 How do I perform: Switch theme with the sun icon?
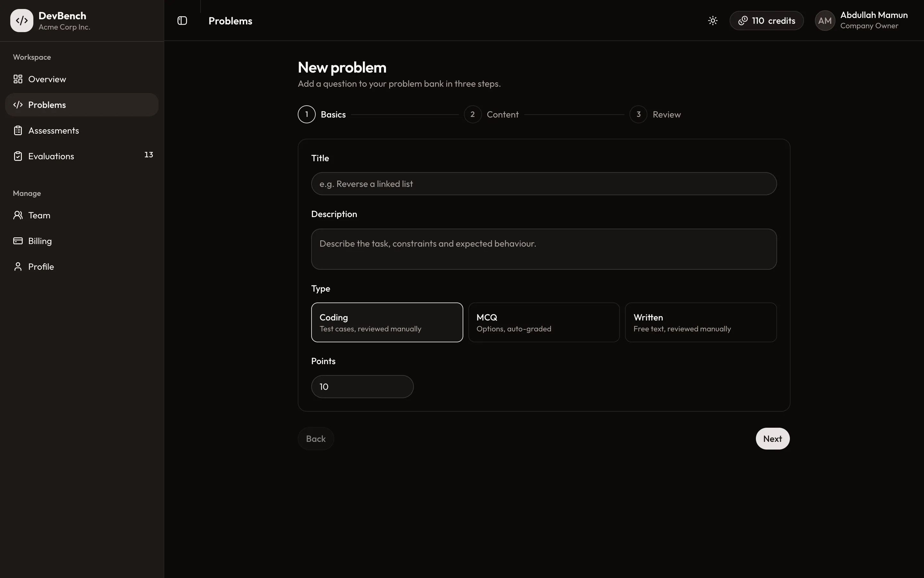click(713, 21)
